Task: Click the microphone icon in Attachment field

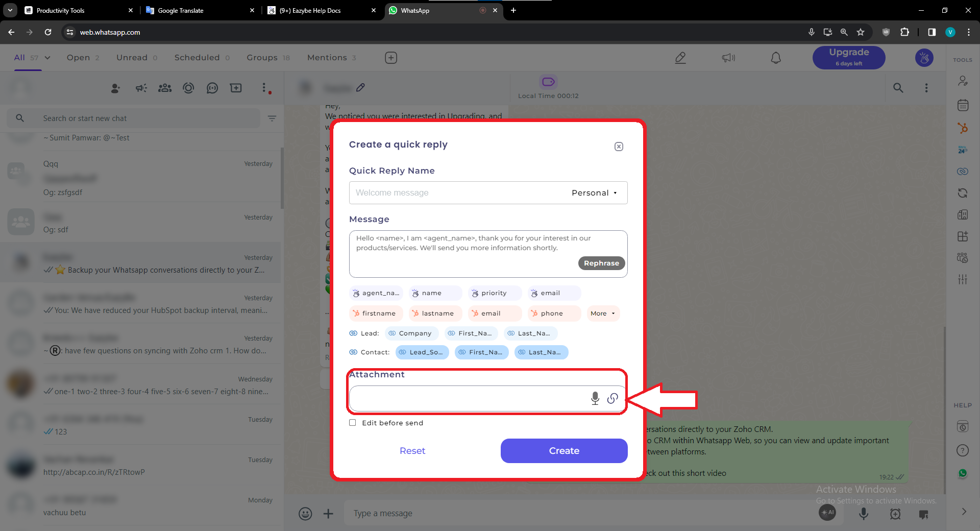Action: coord(595,398)
